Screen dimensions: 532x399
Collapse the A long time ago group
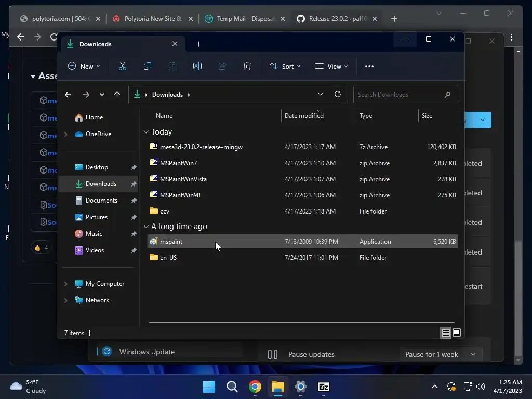(146, 227)
